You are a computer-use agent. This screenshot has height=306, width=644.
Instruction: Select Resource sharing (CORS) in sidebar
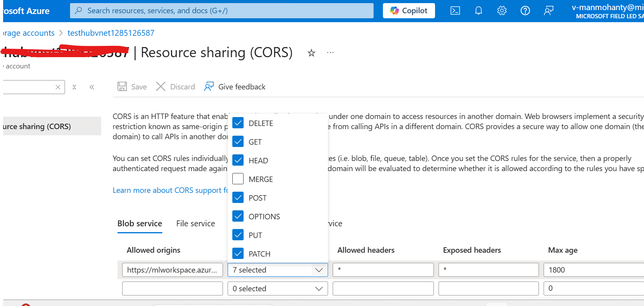click(52, 126)
